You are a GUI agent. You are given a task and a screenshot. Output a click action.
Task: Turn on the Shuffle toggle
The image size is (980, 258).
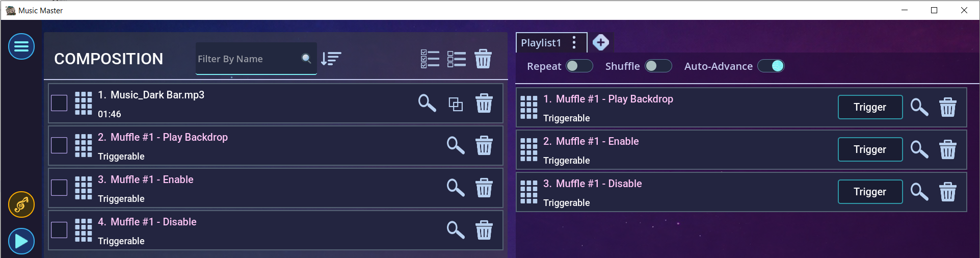[x=658, y=66]
